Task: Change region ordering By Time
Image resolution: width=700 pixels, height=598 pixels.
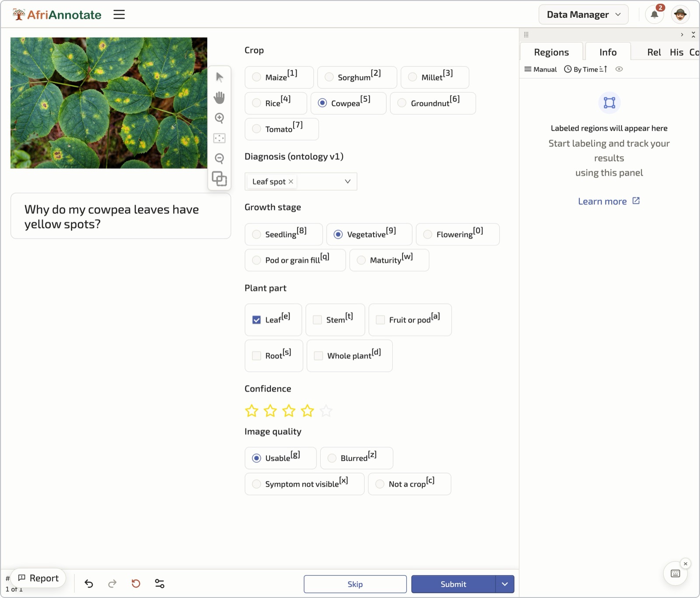Action: click(x=585, y=69)
